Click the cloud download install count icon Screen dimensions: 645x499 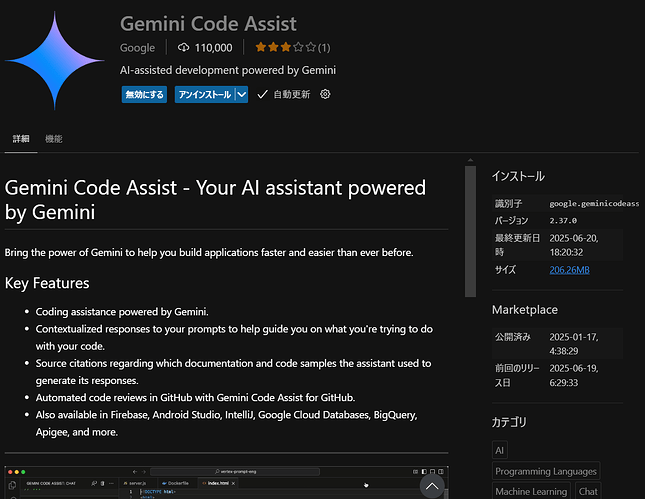click(183, 48)
